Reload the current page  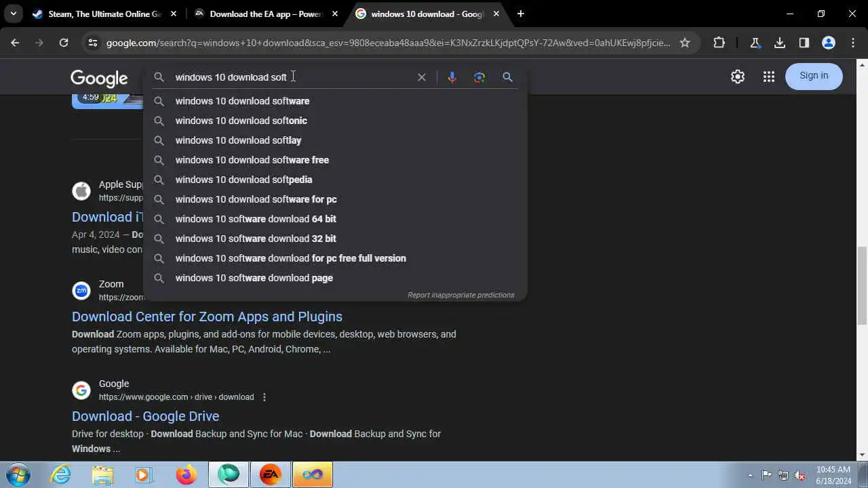pos(64,43)
